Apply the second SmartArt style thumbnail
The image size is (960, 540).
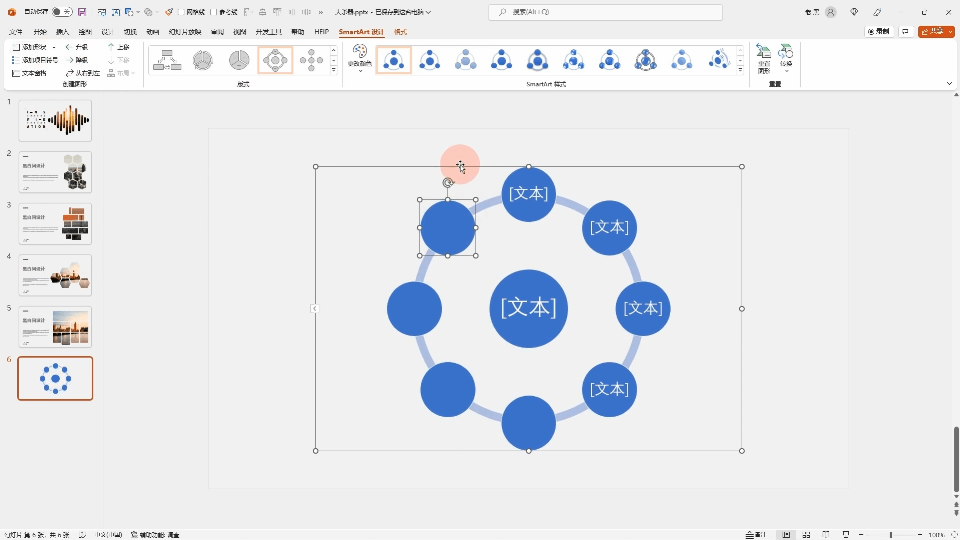pyautogui.click(x=430, y=60)
